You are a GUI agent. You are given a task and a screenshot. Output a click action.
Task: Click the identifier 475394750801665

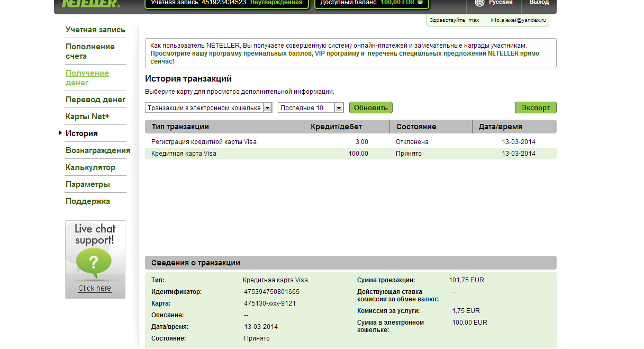pyautogui.click(x=271, y=292)
